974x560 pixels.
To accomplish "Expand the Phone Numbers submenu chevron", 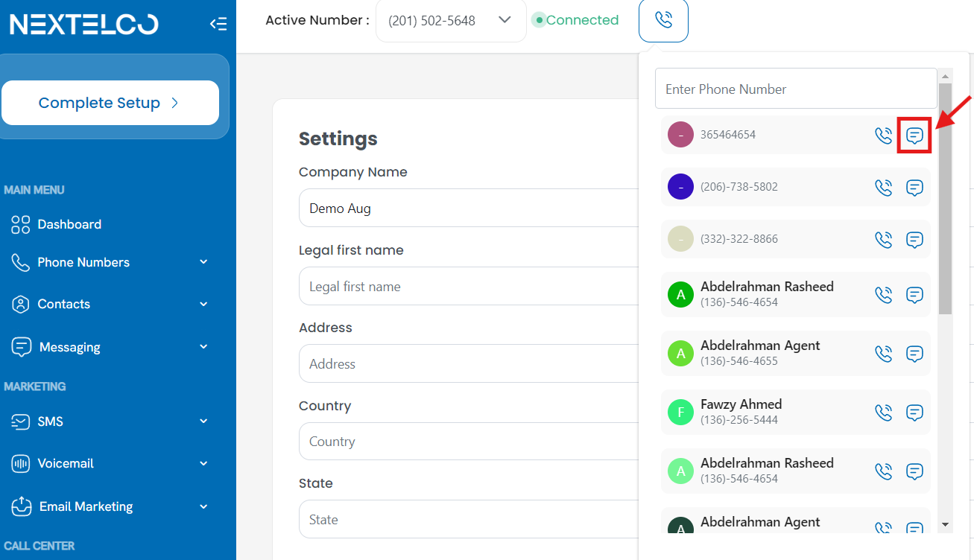I will (203, 262).
